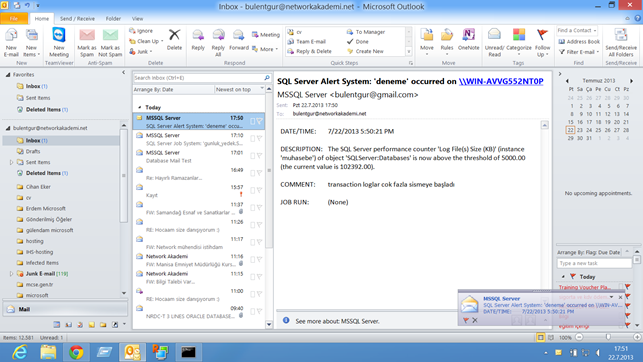Viewport: 643px width, 362px height.
Task: Open the 17:10 MSSQL Server email
Action: coord(199,139)
